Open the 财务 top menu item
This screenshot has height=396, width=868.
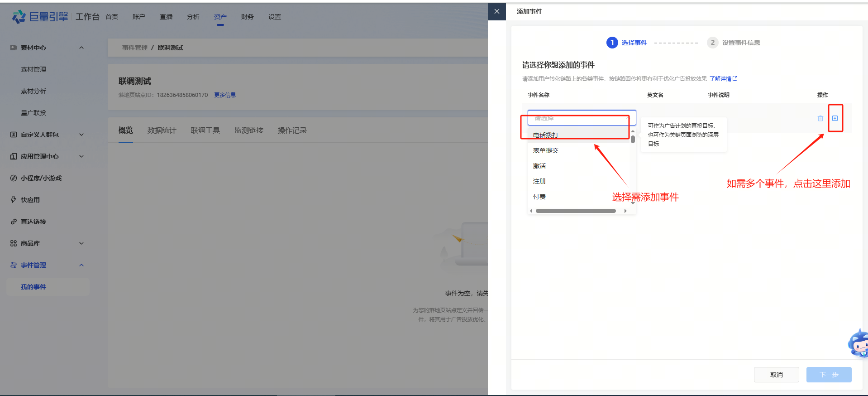point(247,17)
